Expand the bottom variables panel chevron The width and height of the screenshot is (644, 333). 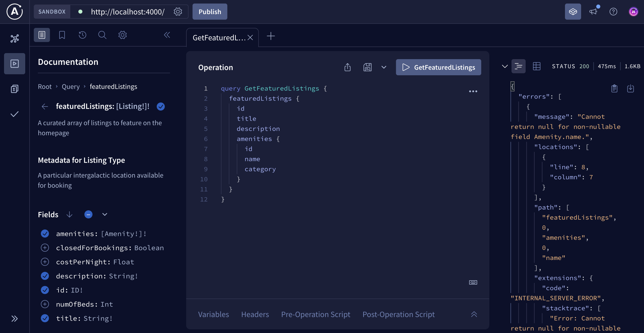[474, 315]
